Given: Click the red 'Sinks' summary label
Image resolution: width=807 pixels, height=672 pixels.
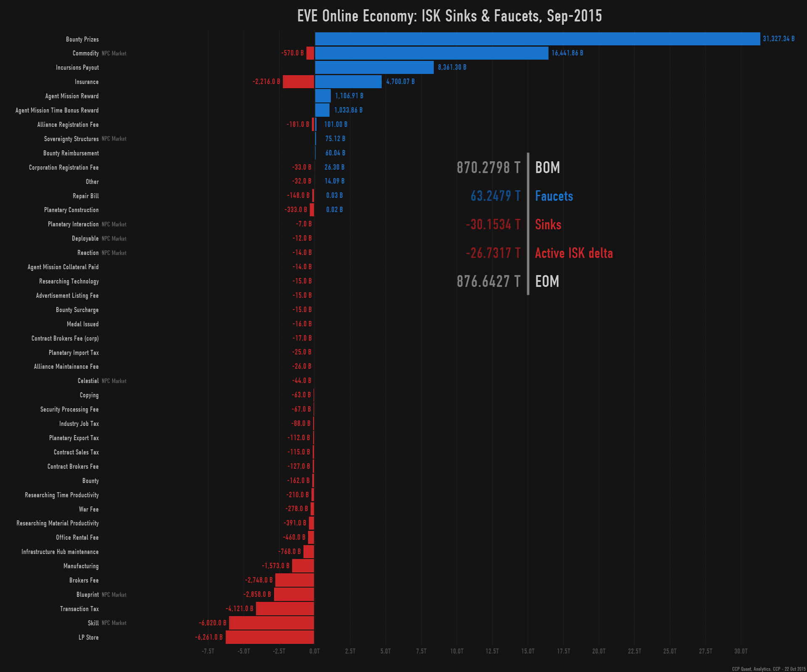Looking at the screenshot, I should 548,225.
